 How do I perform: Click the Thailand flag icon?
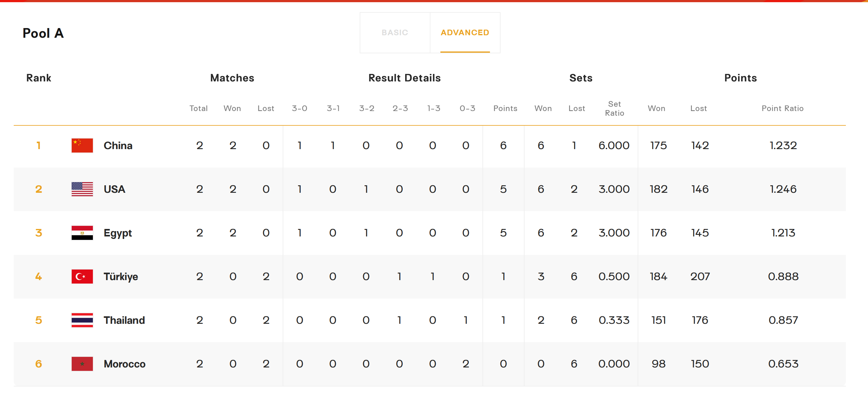coord(82,320)
